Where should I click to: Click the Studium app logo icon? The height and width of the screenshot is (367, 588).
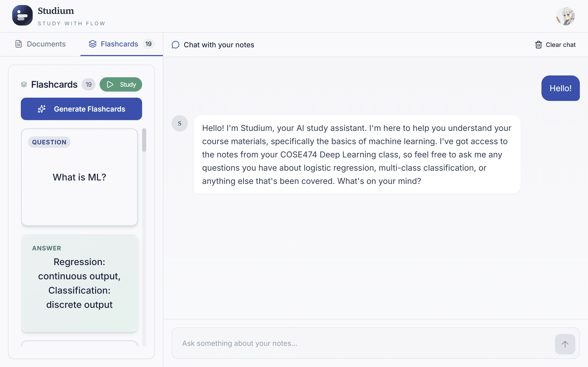tap(22, 15)
